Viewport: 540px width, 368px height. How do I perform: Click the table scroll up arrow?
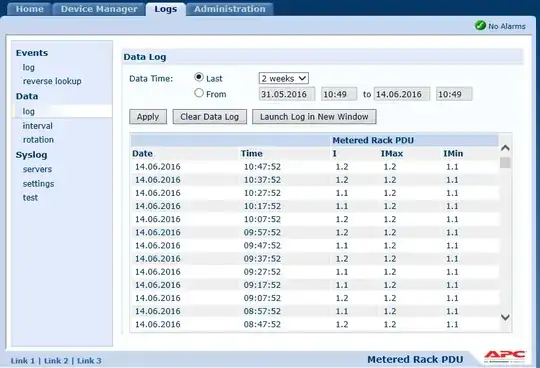tap(505, 148)
